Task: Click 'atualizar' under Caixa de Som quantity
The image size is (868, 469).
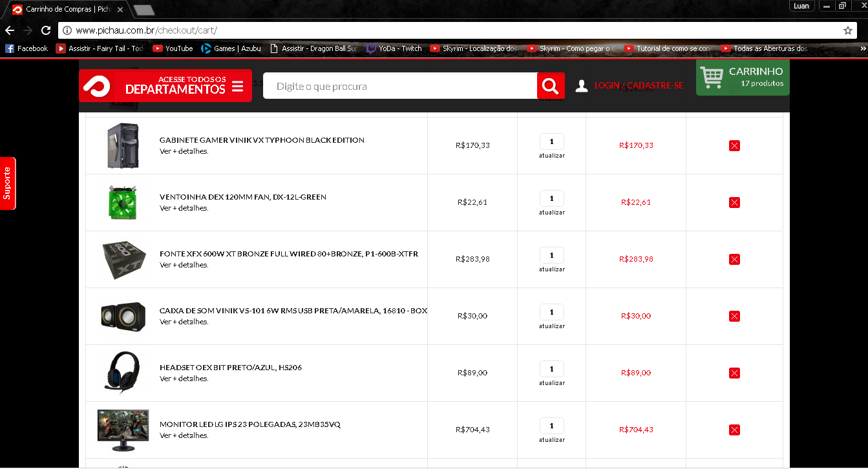Action: (552, 326)
